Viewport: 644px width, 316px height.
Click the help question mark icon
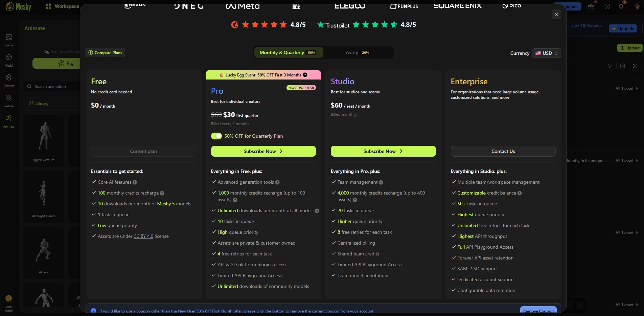tap(607, 6)
